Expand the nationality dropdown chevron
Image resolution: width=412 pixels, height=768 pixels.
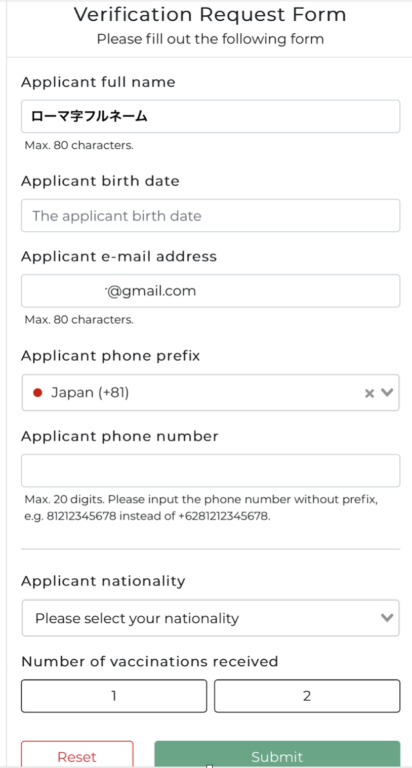pyautogui.click(x=387, y=618)
